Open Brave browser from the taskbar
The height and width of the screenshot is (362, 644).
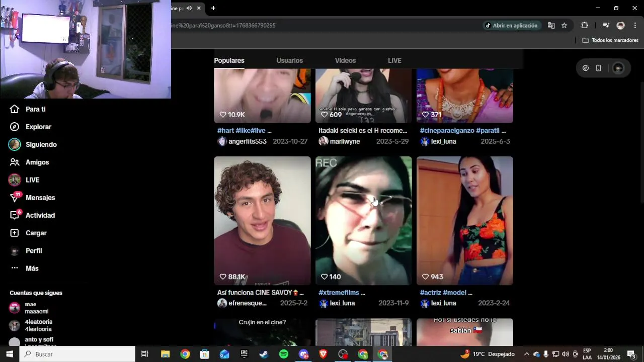pyautogui.click(x=323, y=354)
